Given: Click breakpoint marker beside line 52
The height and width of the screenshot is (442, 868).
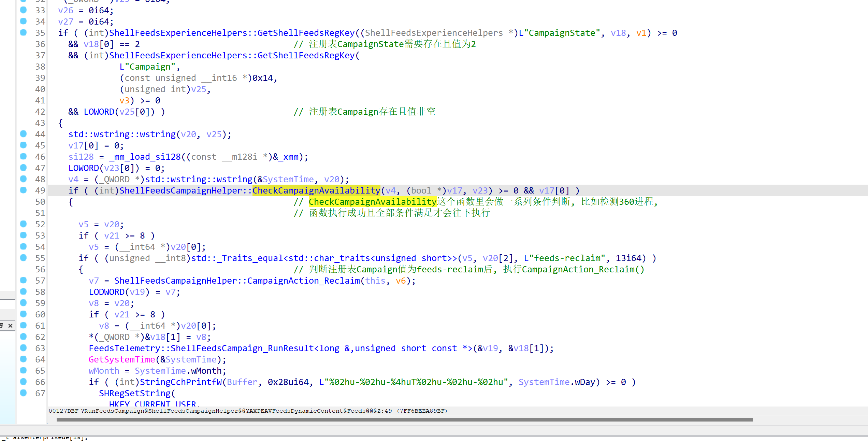Looking at the screenshot, I should (x=23, y=224).
